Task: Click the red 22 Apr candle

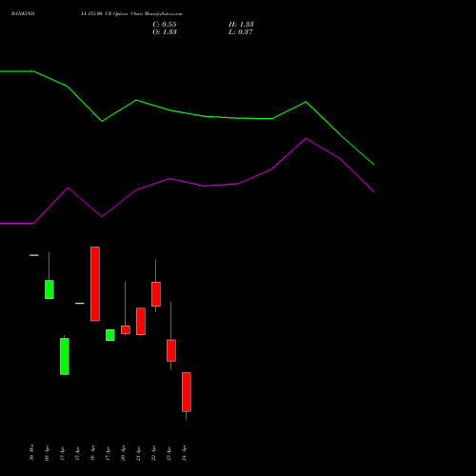Action: pos(156,294)
